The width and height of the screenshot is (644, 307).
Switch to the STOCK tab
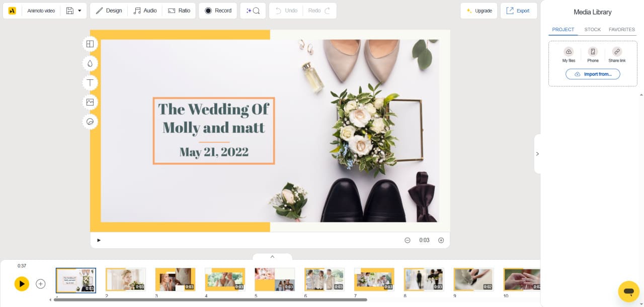(592, 30)
